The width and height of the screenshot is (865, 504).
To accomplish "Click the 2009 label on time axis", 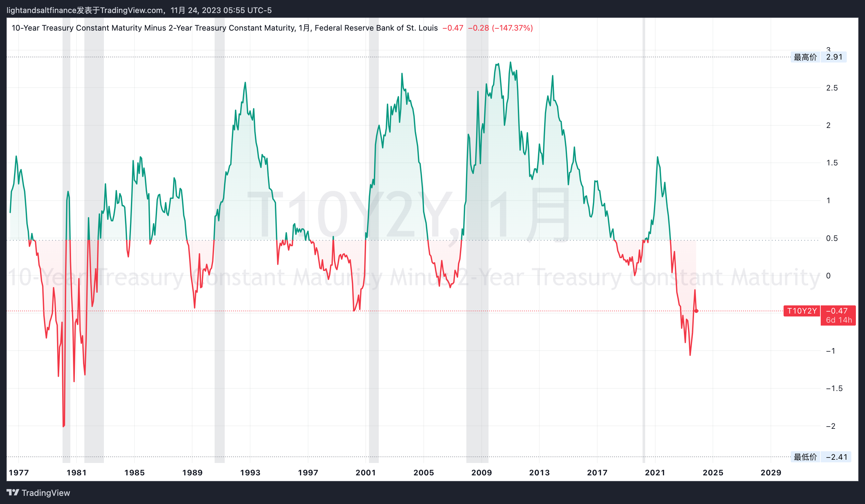I will pos(481,472).
